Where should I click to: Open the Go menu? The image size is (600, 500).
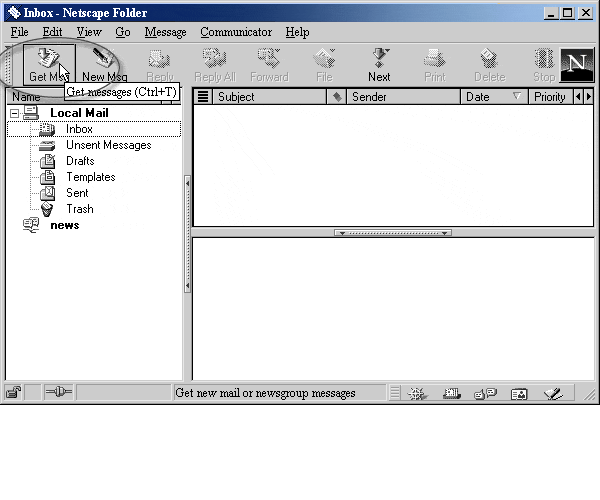click(123, 32)
